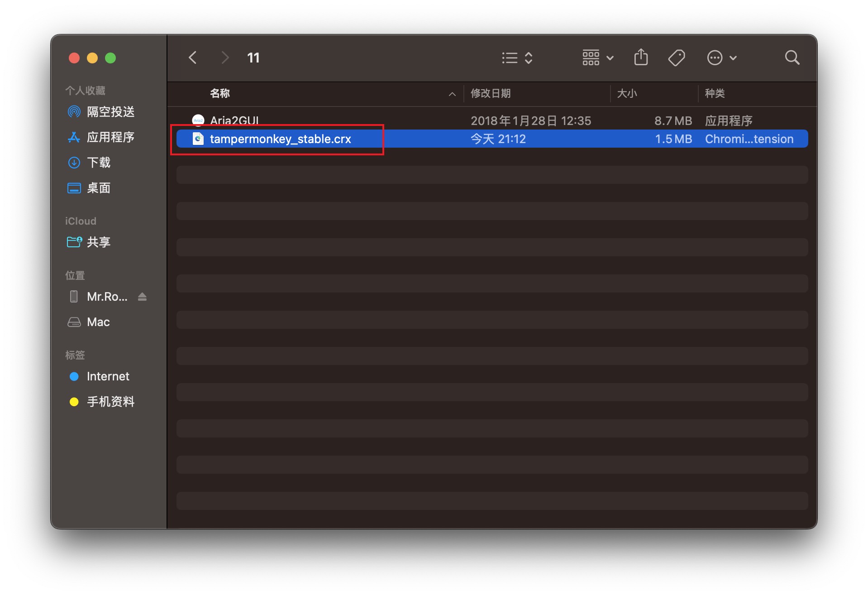Sort by the 种类 column
The width and height of the screenshot is (868, 596).
pos(715,93)
